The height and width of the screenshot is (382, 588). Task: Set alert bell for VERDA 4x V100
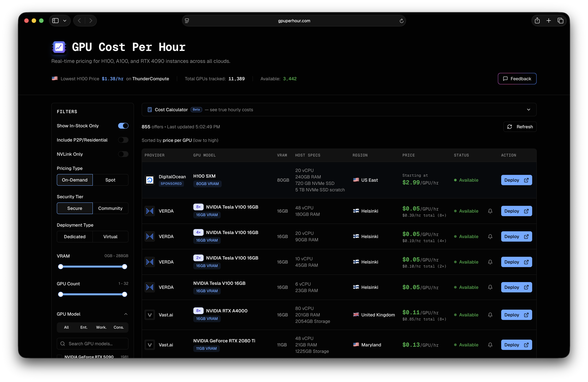click(x=490, y=236)
